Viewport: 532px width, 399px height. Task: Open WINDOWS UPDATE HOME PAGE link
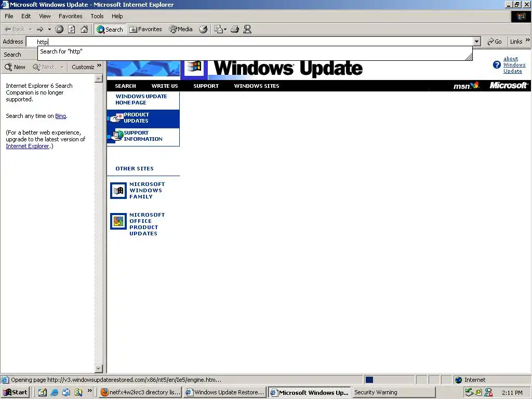tap(141, 99)
